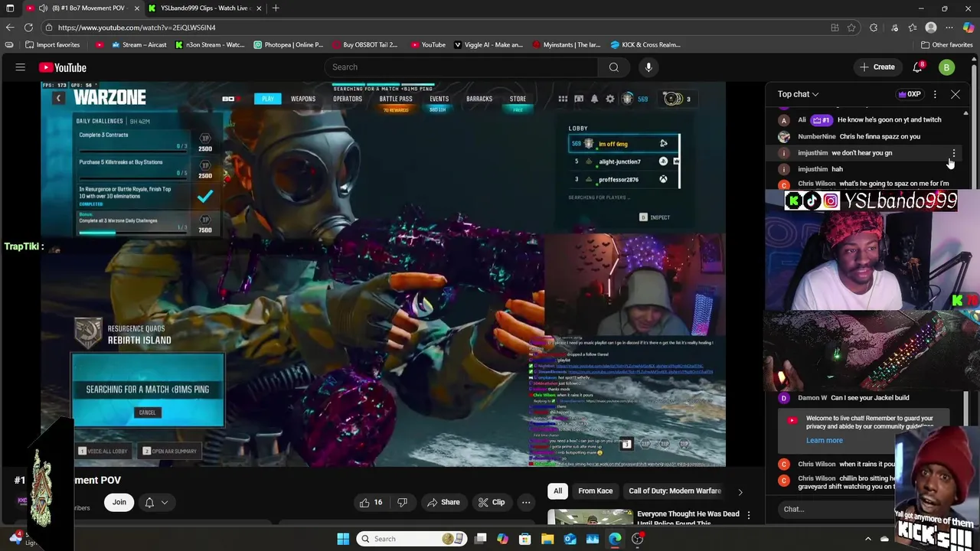Open options for recommended video Everyone Thought

tap(749, 515)
